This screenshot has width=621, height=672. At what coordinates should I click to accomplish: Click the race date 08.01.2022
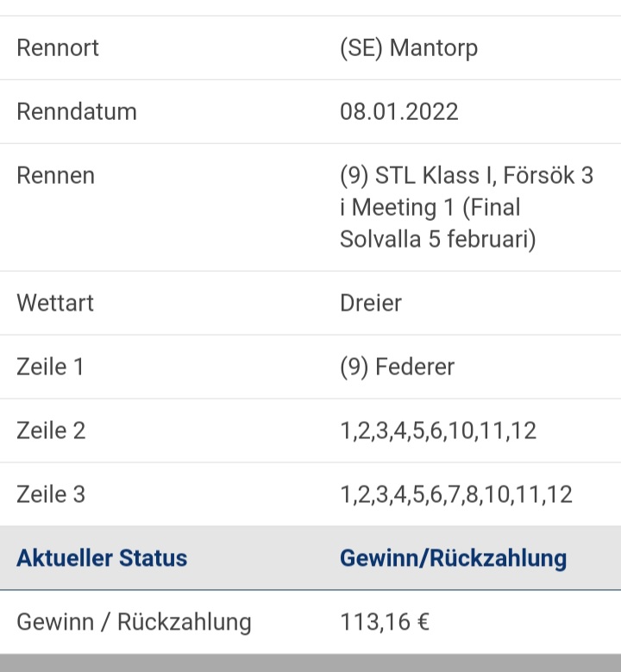[x=399, y=112]
